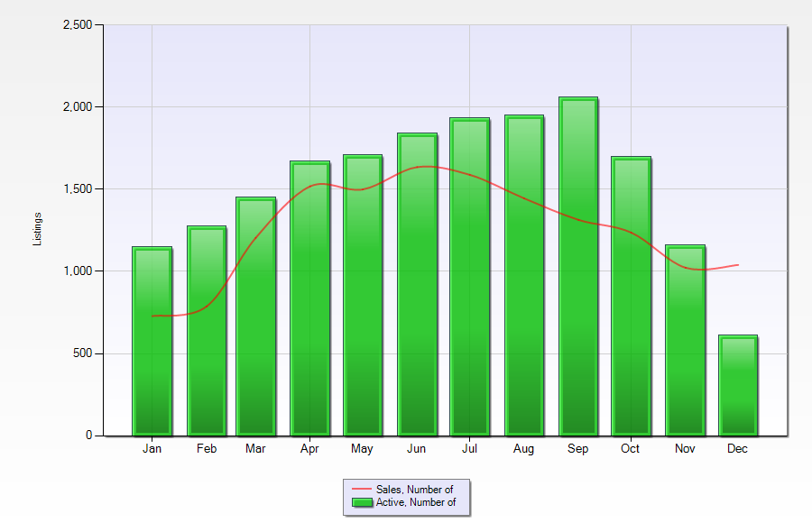
Task: Click the "May" x-axis label
Action: click(362, 449)
